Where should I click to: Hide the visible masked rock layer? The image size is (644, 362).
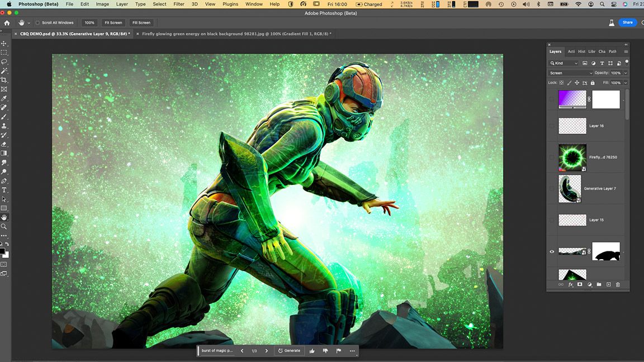tap(552, 251)
